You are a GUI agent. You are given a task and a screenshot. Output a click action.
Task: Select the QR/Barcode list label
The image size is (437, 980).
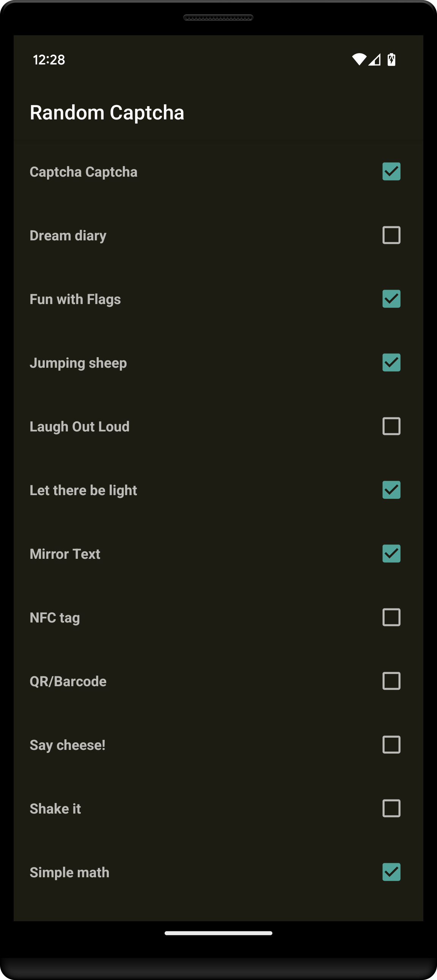coord(68,681)
